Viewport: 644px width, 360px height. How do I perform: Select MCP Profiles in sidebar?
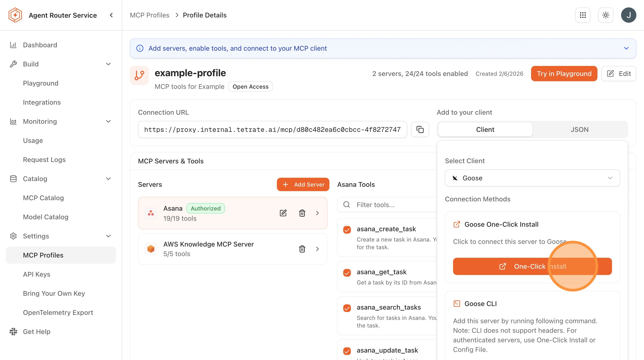61,255
